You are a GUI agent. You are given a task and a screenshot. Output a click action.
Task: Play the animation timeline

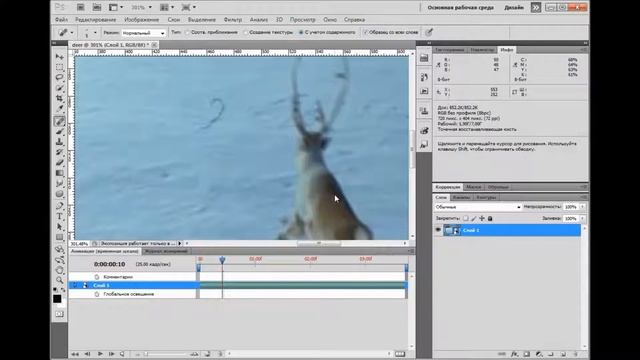(x=100, y=354)
